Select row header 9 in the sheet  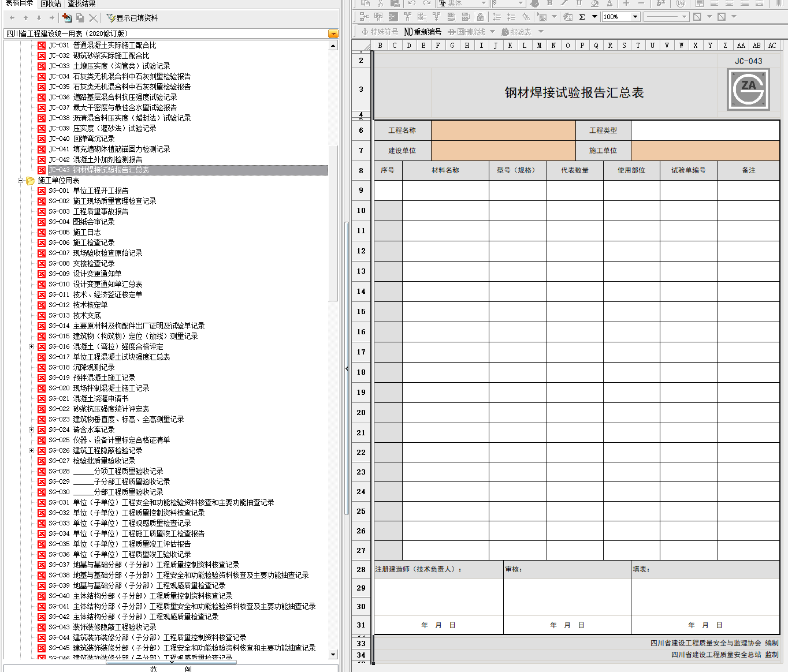click(361, 191)
